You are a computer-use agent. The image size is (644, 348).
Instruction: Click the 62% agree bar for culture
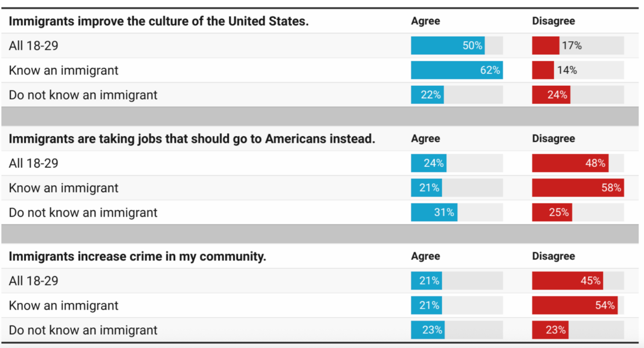tap(457, 70)
